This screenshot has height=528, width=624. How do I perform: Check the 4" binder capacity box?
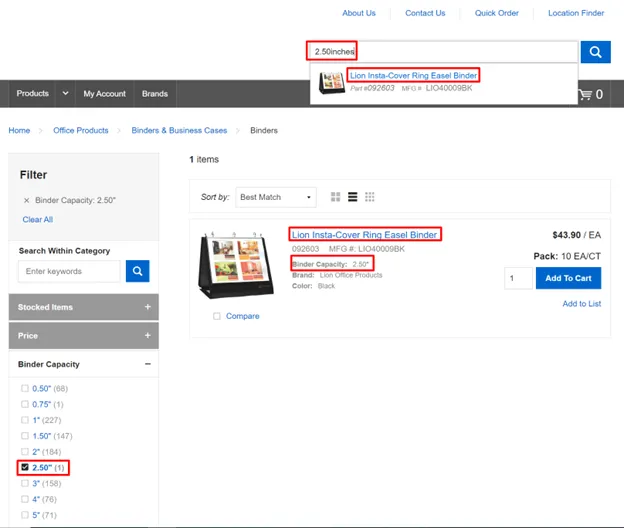pos(25,499)
